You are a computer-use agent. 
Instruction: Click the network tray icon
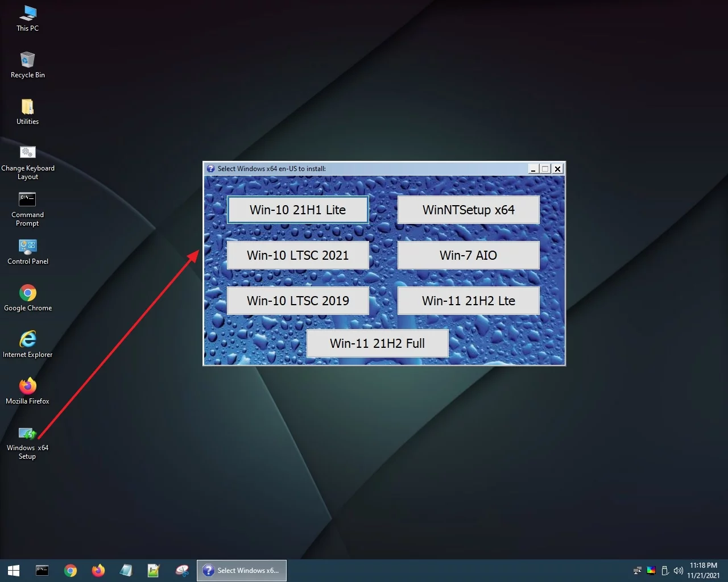(638, 571)
